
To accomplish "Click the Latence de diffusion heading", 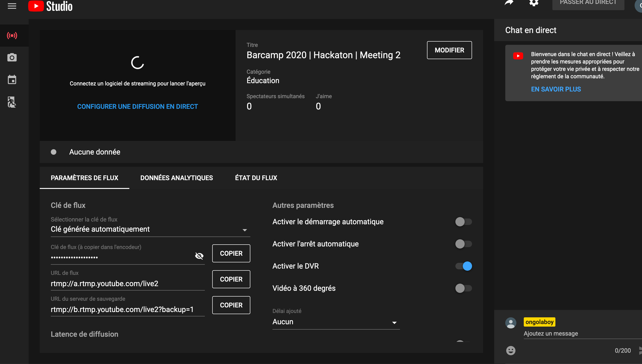I will click(85, 334).
